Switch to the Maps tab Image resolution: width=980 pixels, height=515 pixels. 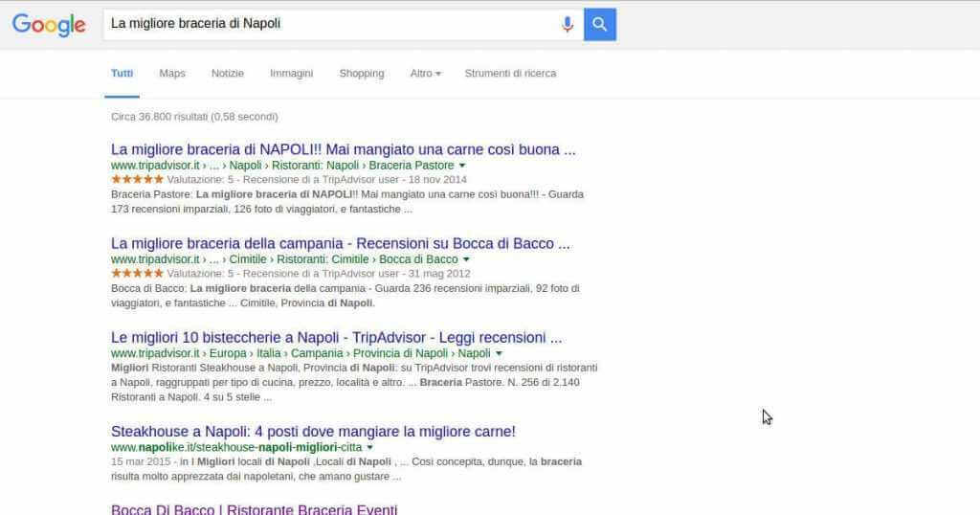click(172, 73)
